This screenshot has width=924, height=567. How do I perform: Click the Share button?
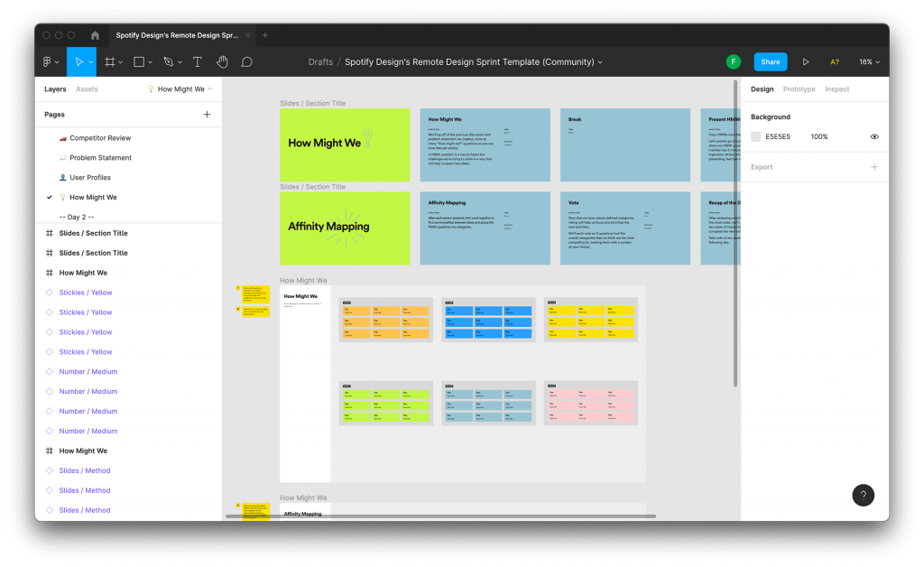771,62
